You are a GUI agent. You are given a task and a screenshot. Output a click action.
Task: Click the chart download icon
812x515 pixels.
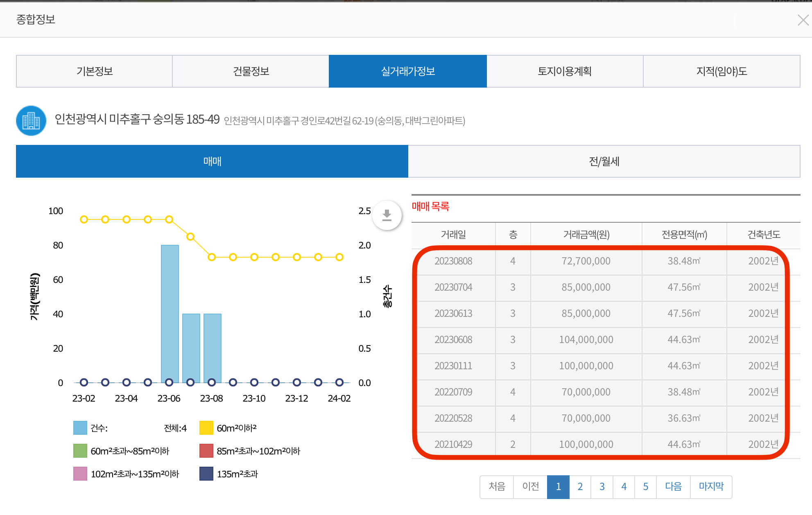pyautogui.click(x=387, y=215)
